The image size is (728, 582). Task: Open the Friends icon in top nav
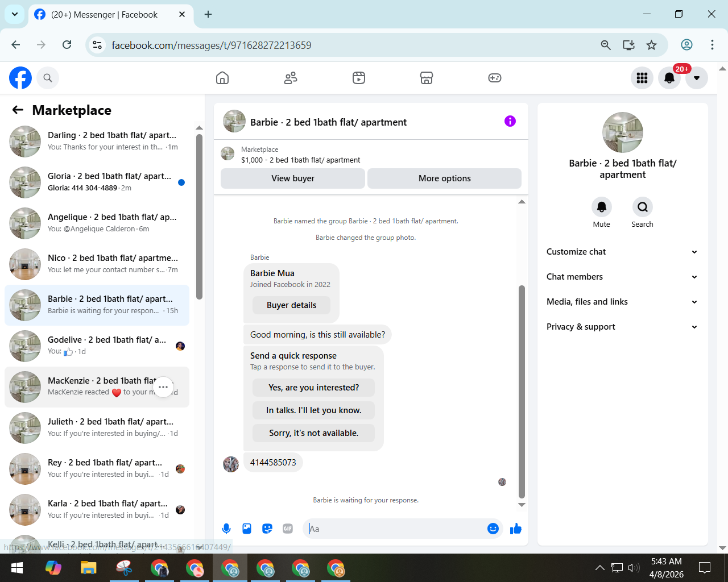[291, 78]
